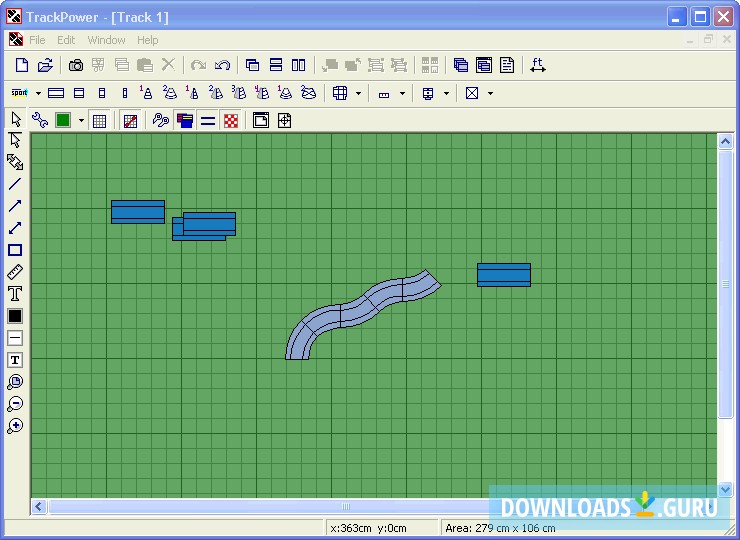The height and width of the screenshot is (540, 740).
Task: Pick the ruler measure tool
Action: click(15, 272)
